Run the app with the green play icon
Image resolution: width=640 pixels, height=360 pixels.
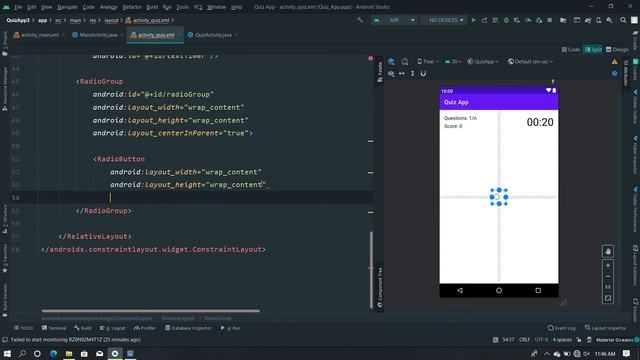click(x=473, y=20)
